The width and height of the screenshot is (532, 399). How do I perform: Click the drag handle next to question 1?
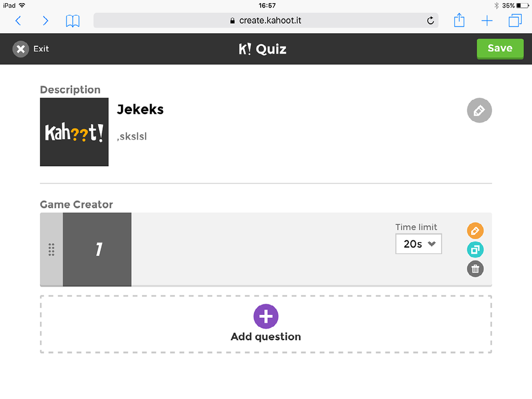(51, 250)
